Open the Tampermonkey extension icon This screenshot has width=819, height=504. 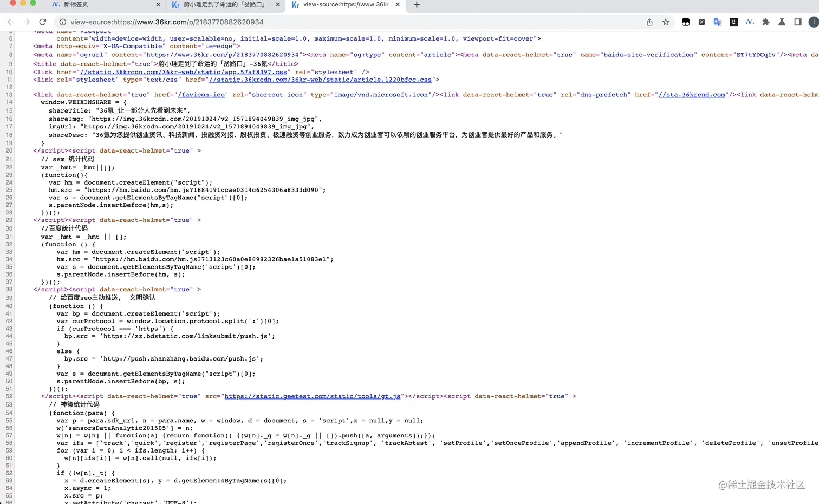(x=686, y=22)
